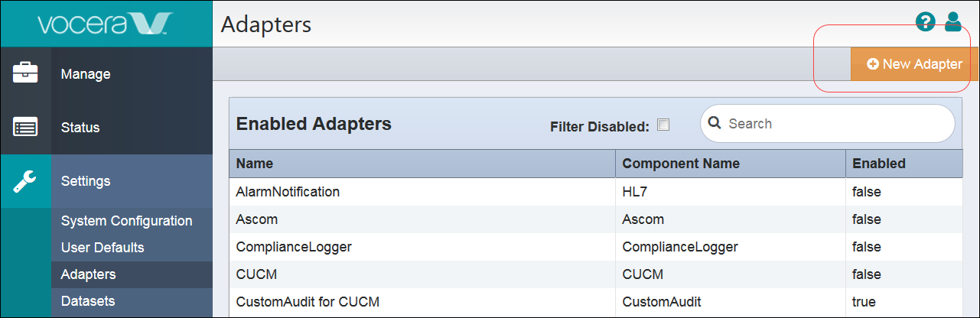Sort by the Name column header
Screen dimensions: 980x318
point(255,164)
